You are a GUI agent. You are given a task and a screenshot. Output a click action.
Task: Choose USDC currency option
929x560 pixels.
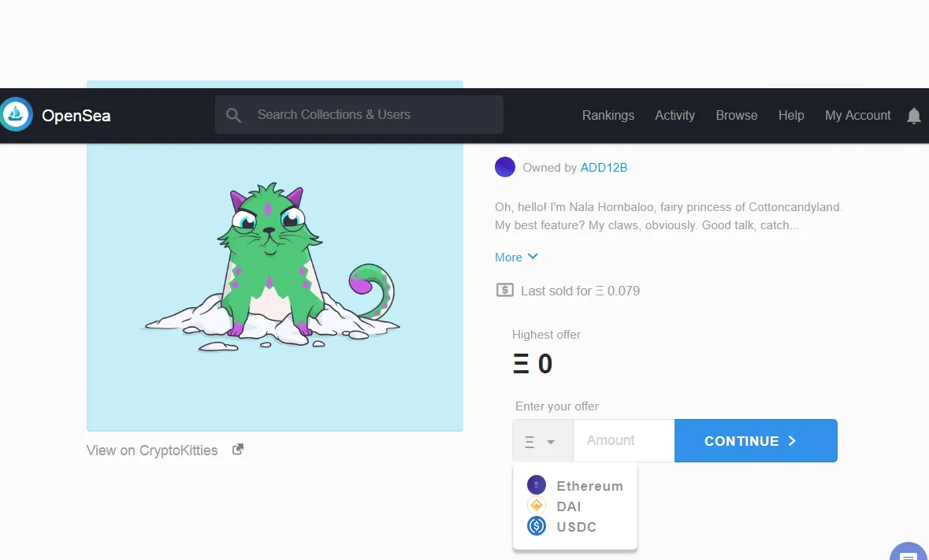click(577, 527)
